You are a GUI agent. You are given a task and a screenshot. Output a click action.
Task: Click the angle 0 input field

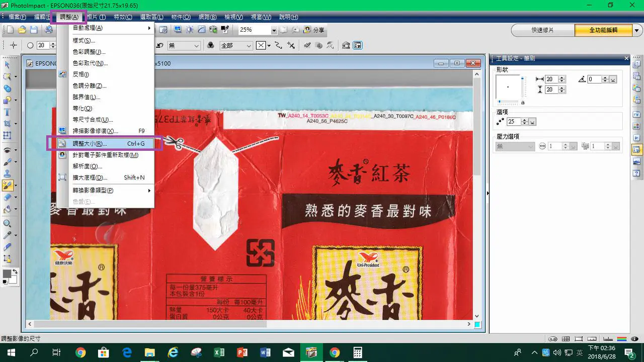594,79
